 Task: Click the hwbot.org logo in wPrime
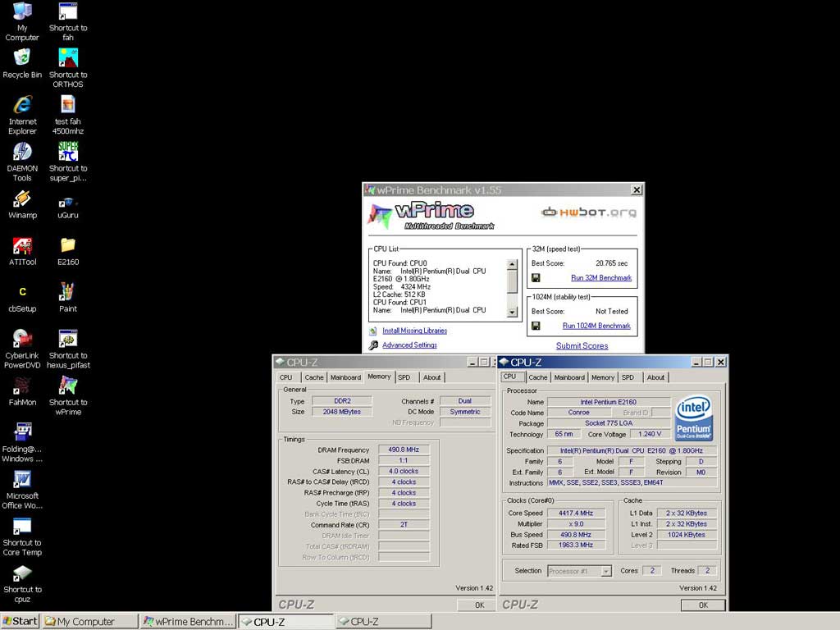(x=589, y=212)
